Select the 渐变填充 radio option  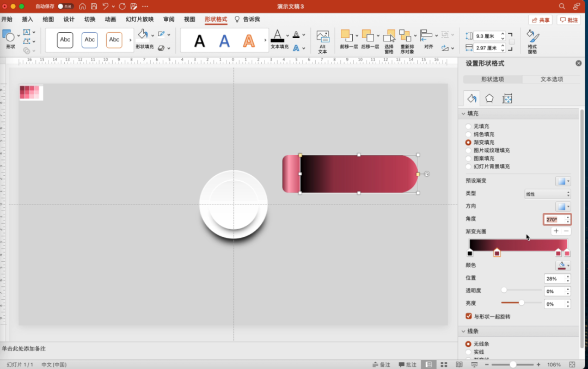pos(468,143)
